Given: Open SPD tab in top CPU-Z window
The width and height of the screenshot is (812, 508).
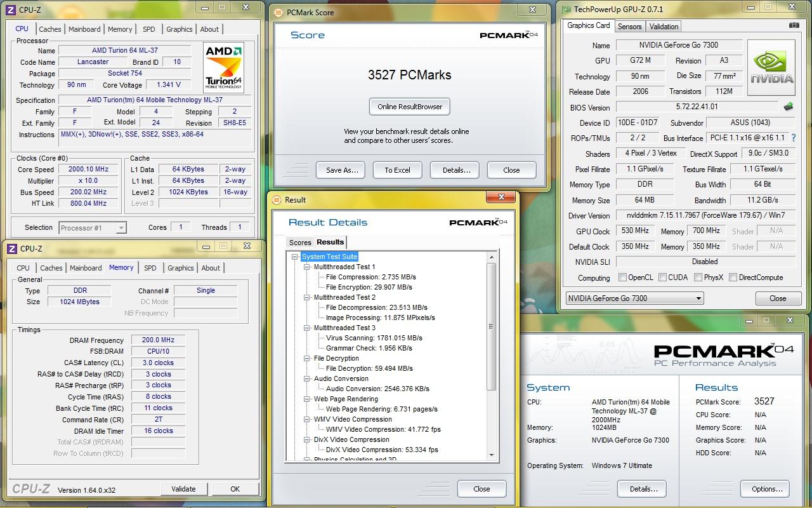Looking at the screenshot, I should [148, 29].
